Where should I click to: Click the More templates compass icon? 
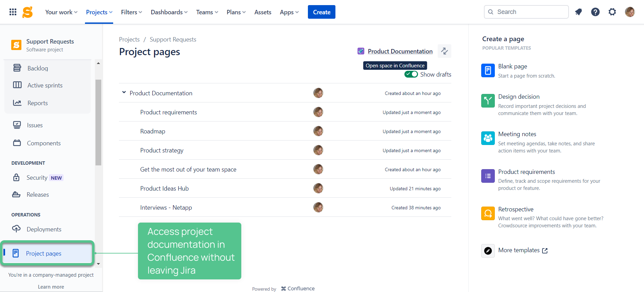(488, 251)
